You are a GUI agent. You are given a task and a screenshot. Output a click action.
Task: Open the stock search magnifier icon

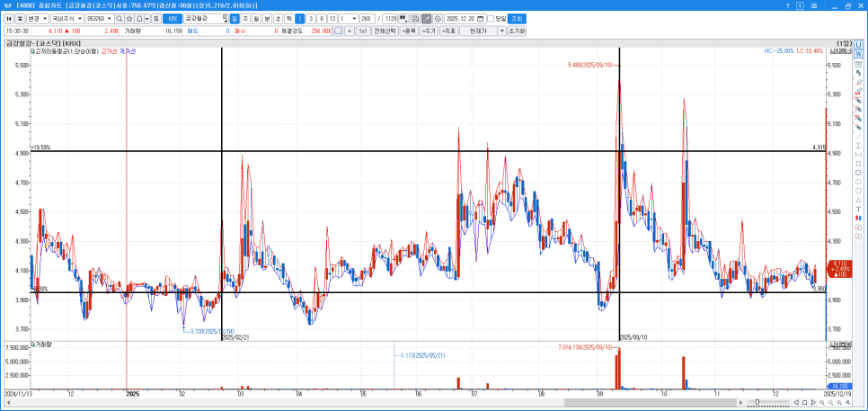pos(119,18)
